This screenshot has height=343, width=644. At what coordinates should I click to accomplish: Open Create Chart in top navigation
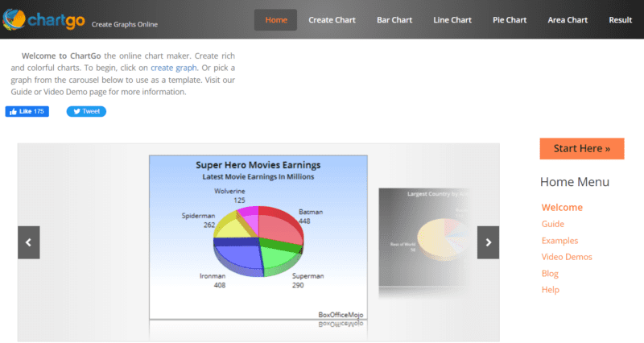[x=332, y=20]
